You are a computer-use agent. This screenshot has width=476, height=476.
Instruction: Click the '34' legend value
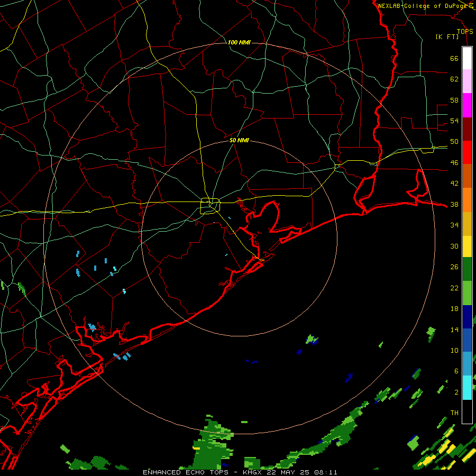[x=454, y=225]
